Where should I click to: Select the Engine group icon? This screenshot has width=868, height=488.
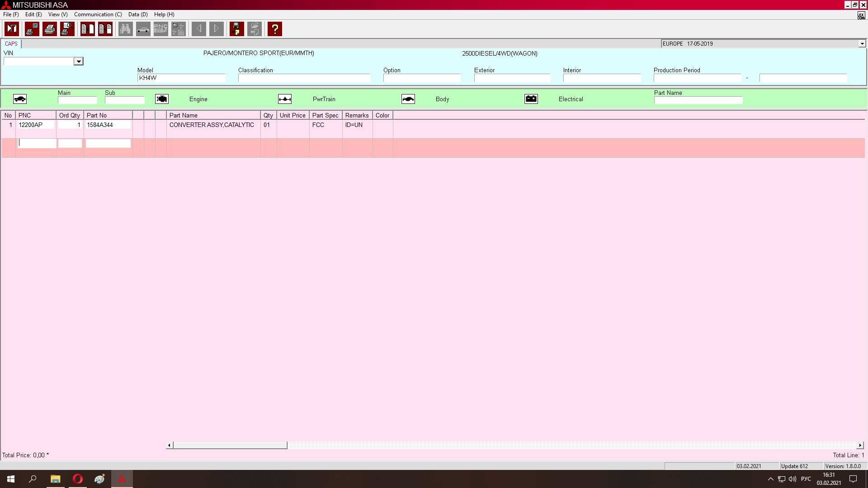click(162, 99)
